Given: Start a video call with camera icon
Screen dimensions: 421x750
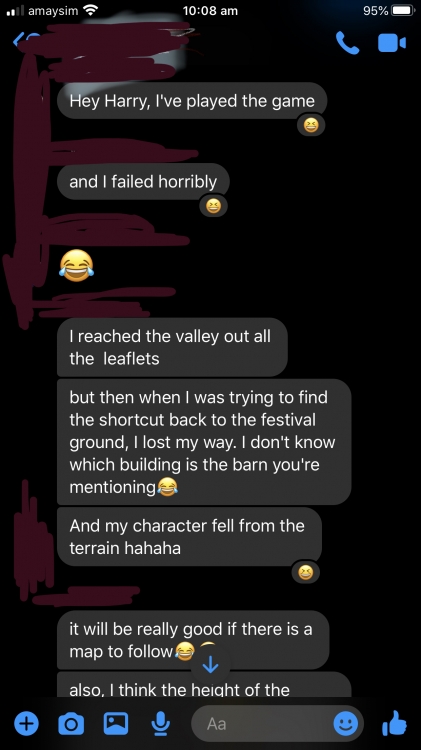Looking at the screenshot, I should point(392,43).
